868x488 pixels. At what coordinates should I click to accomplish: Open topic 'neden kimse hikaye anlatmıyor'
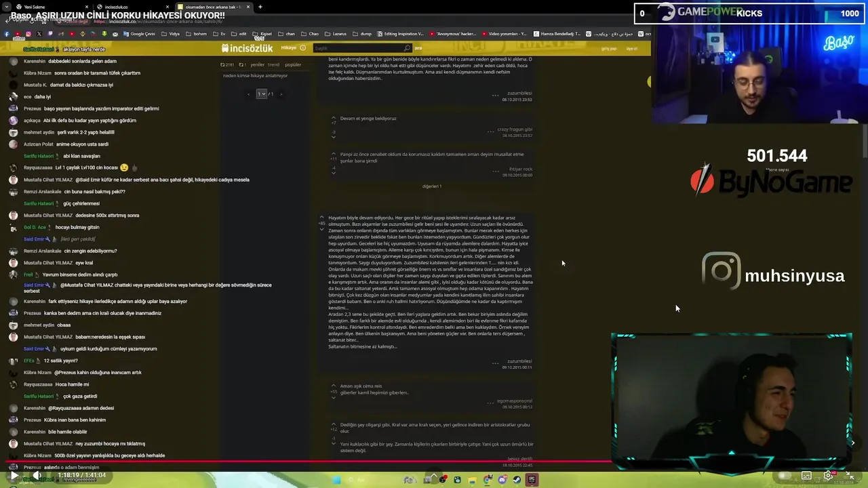coord(255,75)
